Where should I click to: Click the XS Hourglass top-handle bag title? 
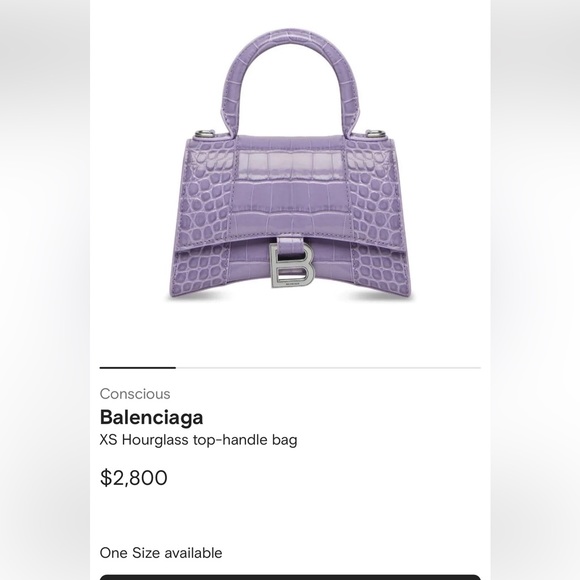point(199,440)
